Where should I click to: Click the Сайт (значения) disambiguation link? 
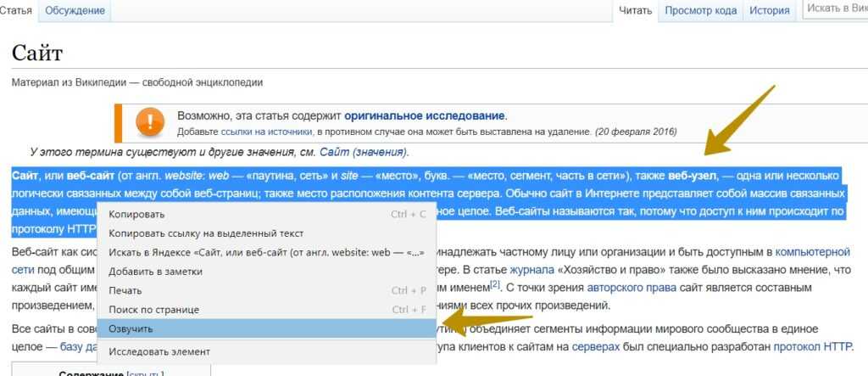pos(363,152)
